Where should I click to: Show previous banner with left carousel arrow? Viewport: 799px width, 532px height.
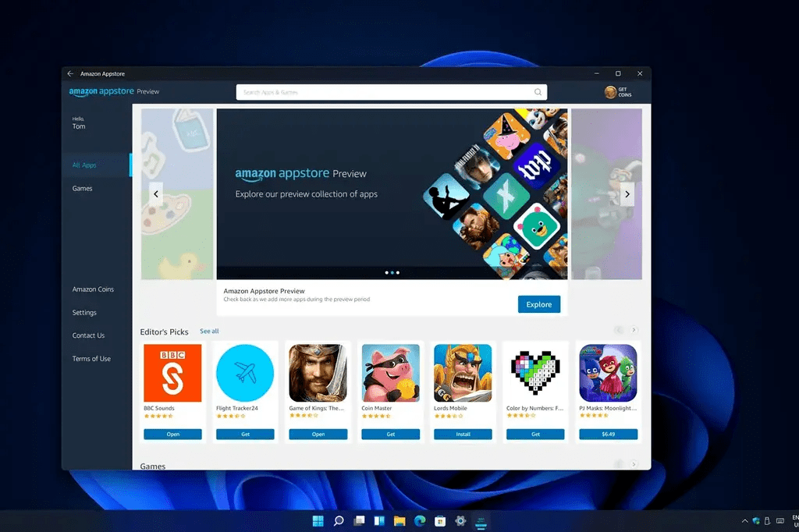[156, 193]
